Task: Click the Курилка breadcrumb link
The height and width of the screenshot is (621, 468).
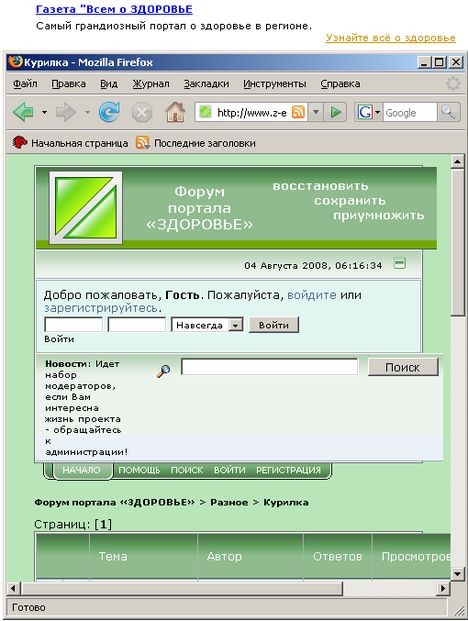Action: [x=286, y=502]
